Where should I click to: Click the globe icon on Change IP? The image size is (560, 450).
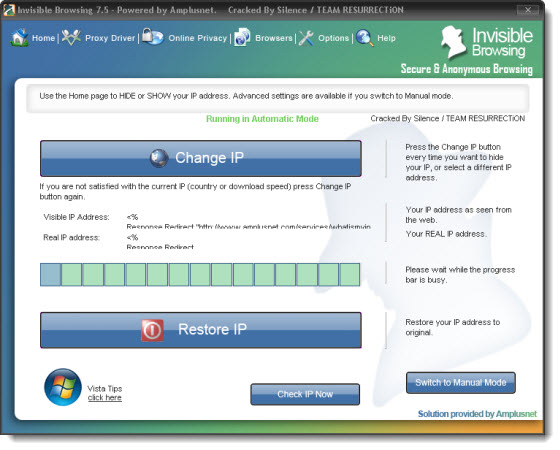159,158
